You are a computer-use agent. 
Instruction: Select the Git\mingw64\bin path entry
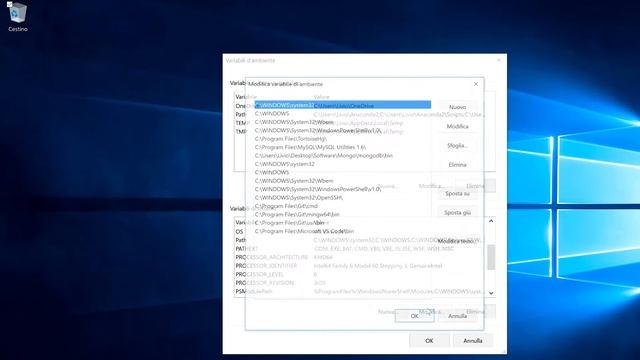342,214
